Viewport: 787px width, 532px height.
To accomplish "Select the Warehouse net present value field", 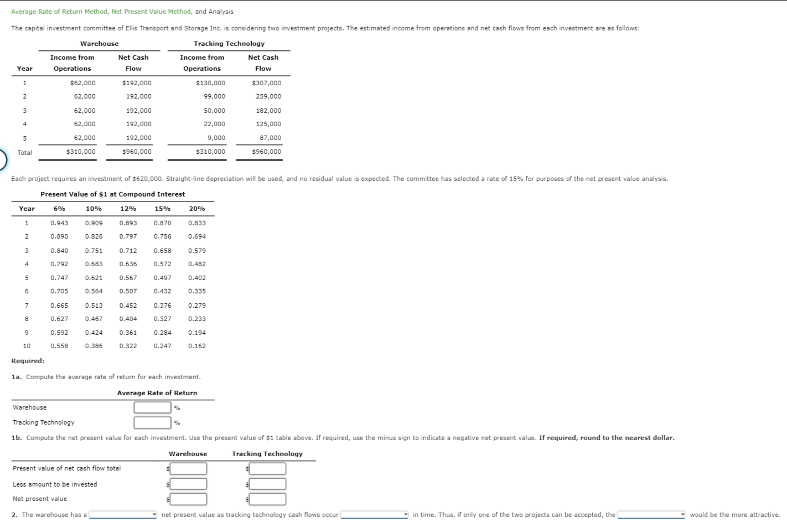I will pyautogui.click(x=188, y=499).
